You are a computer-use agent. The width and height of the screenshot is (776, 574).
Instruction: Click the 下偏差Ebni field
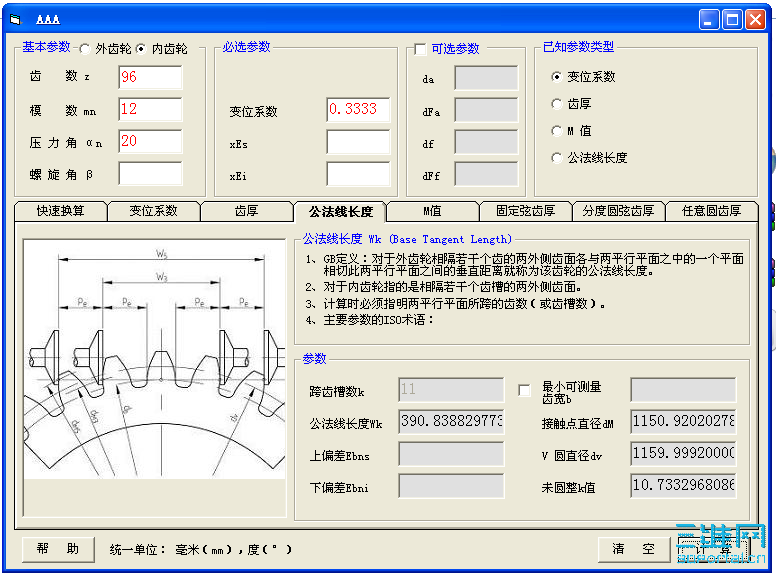click(451, 486)
